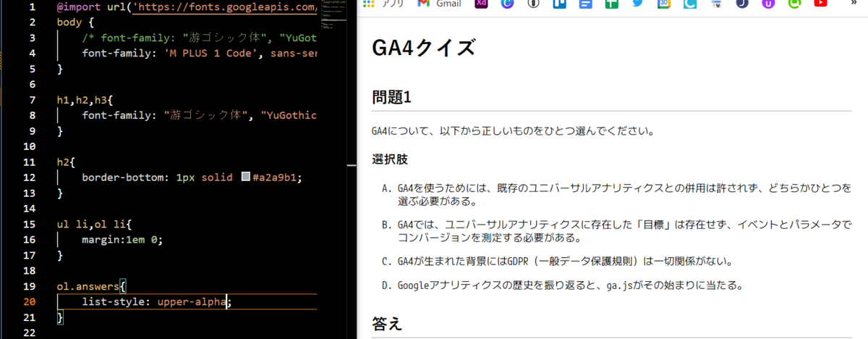Click line number 20 in the gutter

tap(28, 301)
